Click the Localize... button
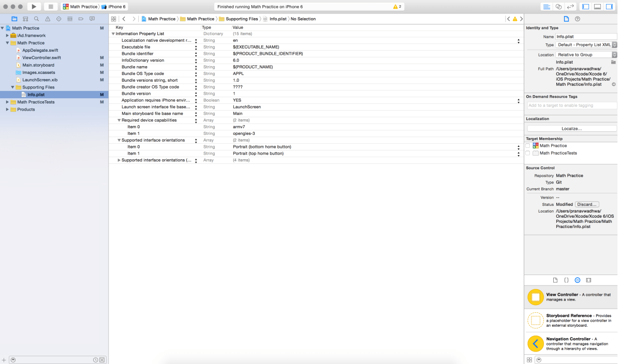This screenshot has width=621, height=364. tap(572, 128)
